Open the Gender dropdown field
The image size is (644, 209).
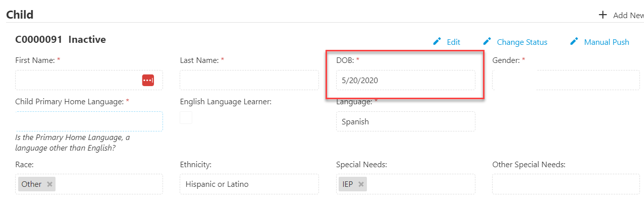566,80
